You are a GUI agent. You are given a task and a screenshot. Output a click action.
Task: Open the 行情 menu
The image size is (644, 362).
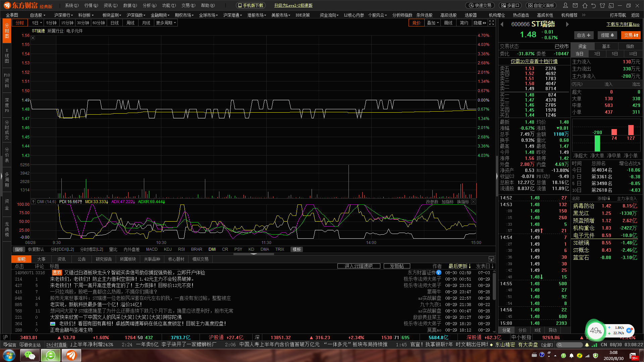click(x=91, y=5)
